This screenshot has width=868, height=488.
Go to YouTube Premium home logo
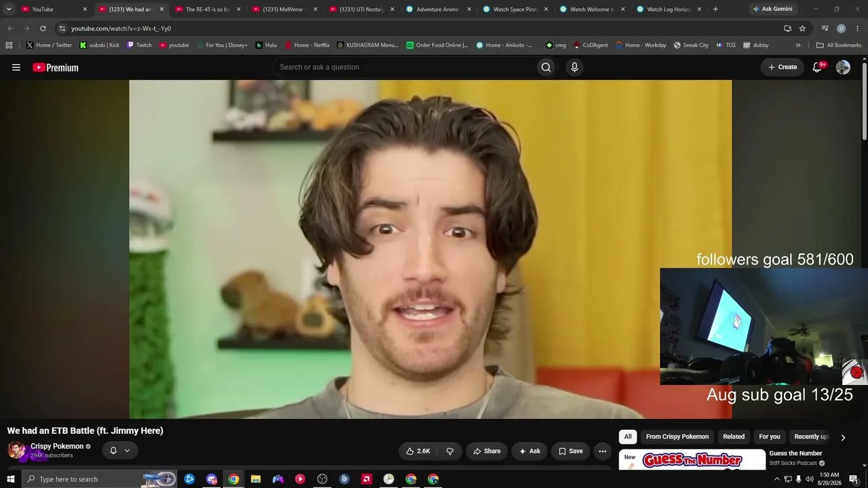(56, 67)
